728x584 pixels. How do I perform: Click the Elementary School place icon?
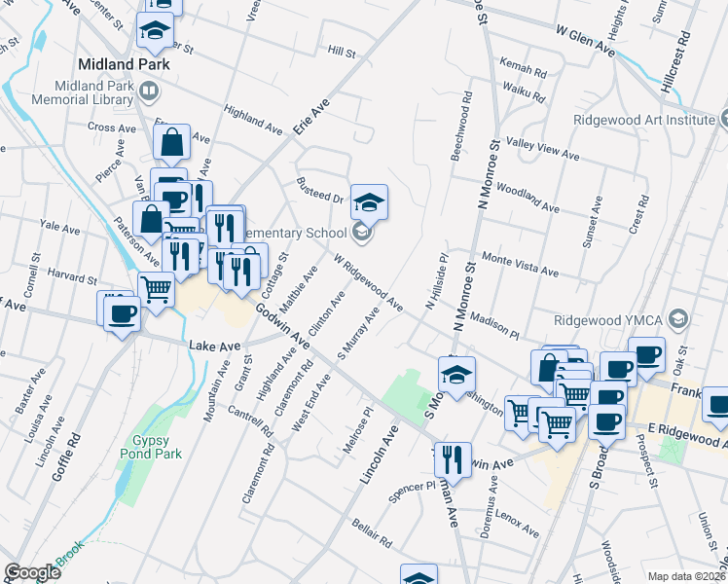[x=361, y=232]
